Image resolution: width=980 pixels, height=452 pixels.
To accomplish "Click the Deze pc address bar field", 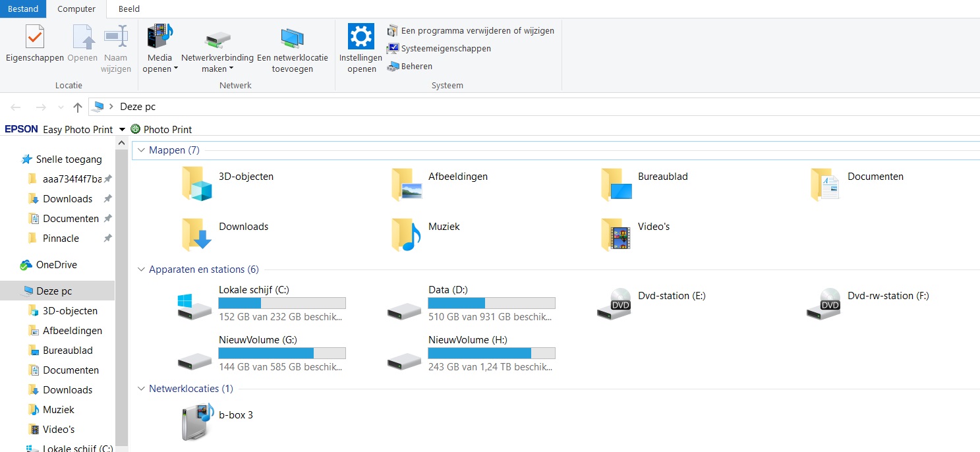I will point(534,107).
